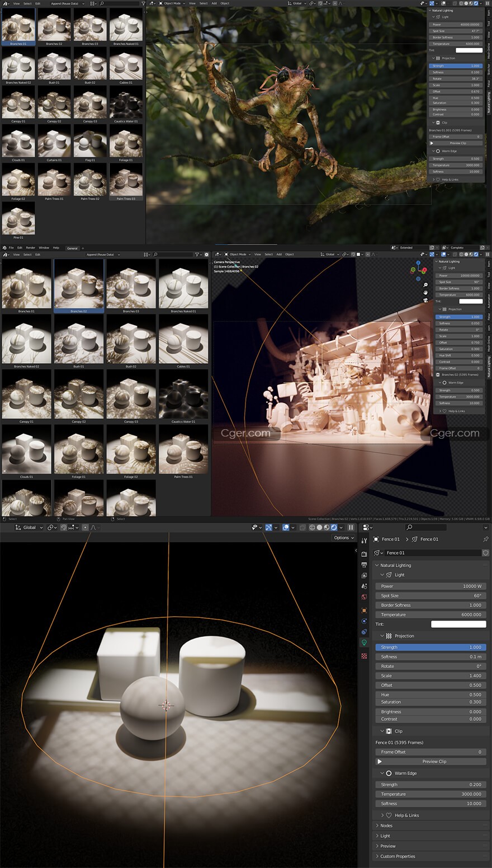Collapse the Clip subpanel at bottom

pyautogui.click(x=382, y=731)
